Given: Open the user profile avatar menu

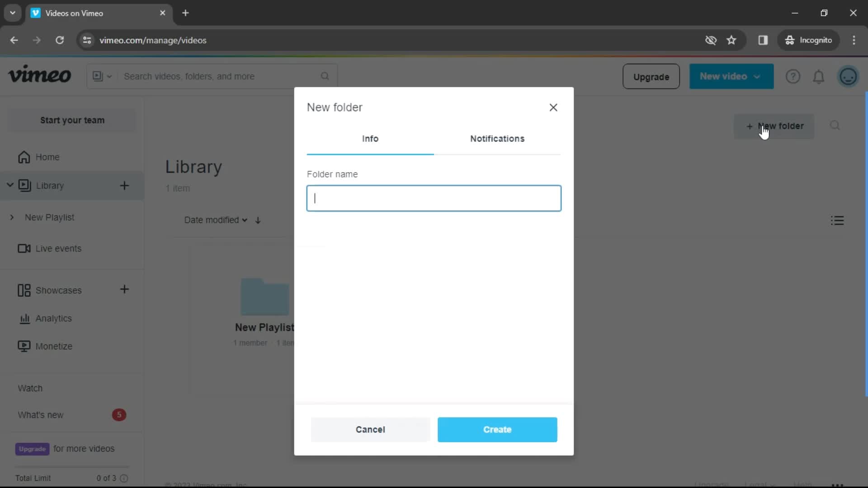Looking at the screenshot, I should (x=848, y=77).
